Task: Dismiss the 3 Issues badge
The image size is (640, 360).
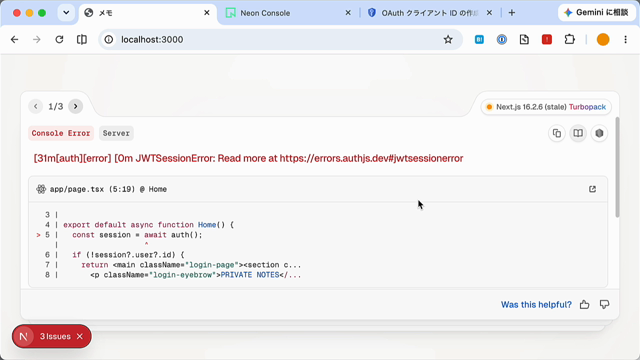Action: (x=80, y=336)
